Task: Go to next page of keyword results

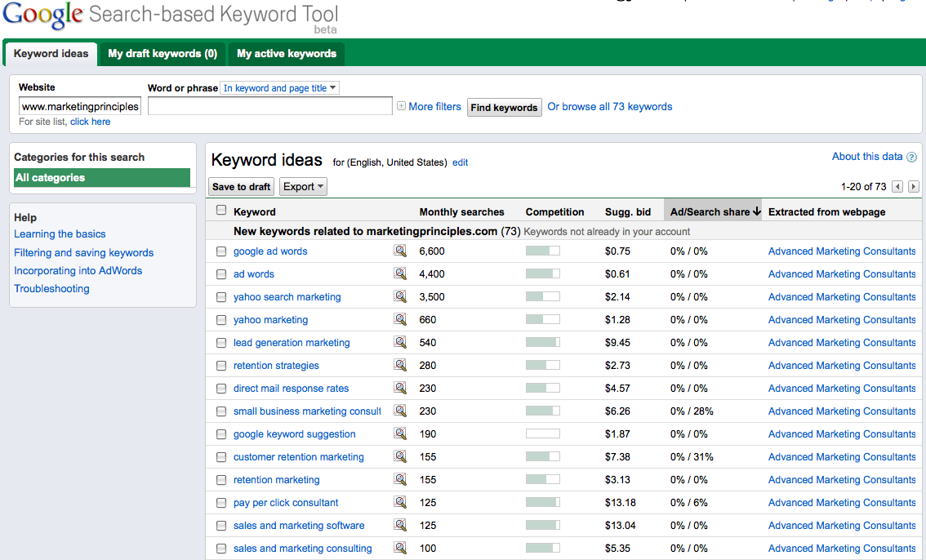Action: [x=913, y=187]
